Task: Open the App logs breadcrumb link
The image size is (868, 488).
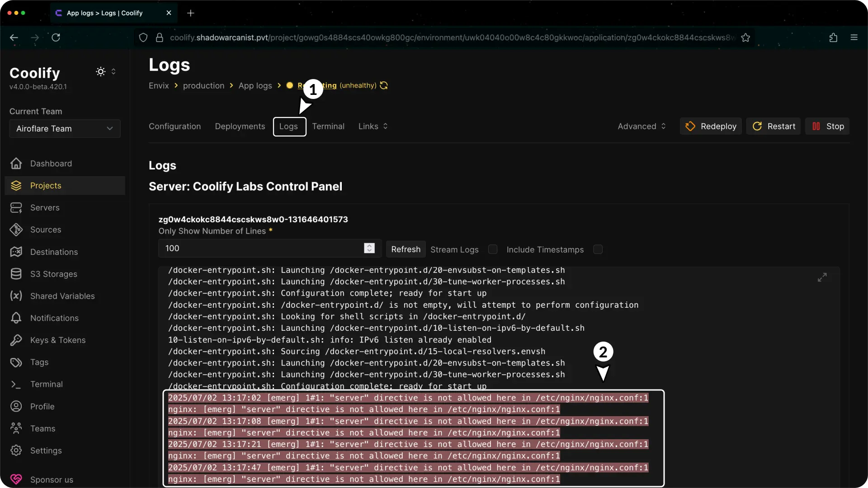Action: (255, 86)
